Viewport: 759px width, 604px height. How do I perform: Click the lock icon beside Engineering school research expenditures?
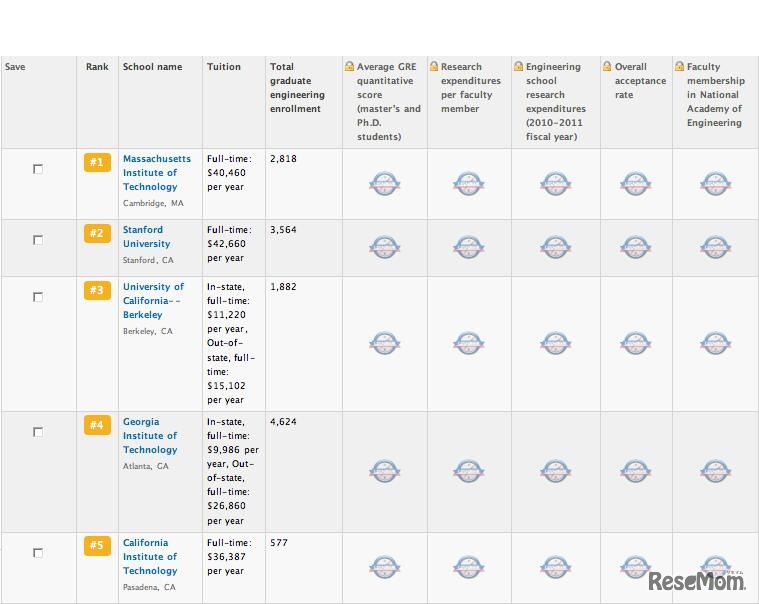tap(518, 66)
